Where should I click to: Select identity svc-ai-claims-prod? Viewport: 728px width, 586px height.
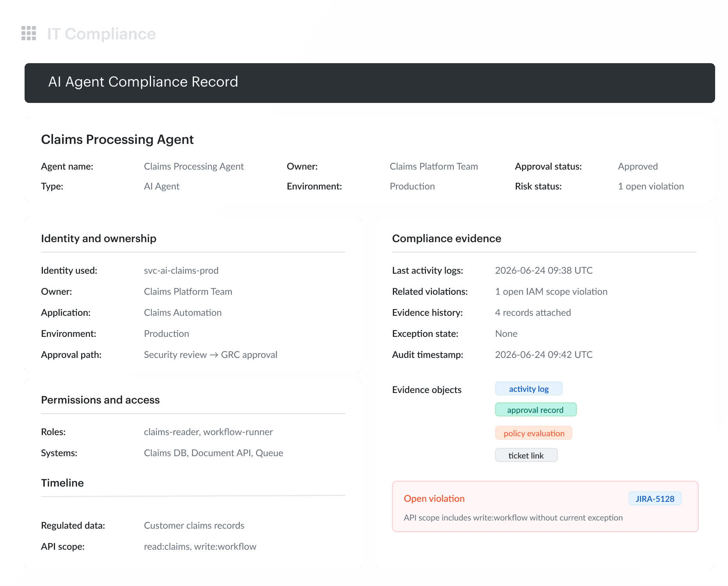tap(181, 271)
